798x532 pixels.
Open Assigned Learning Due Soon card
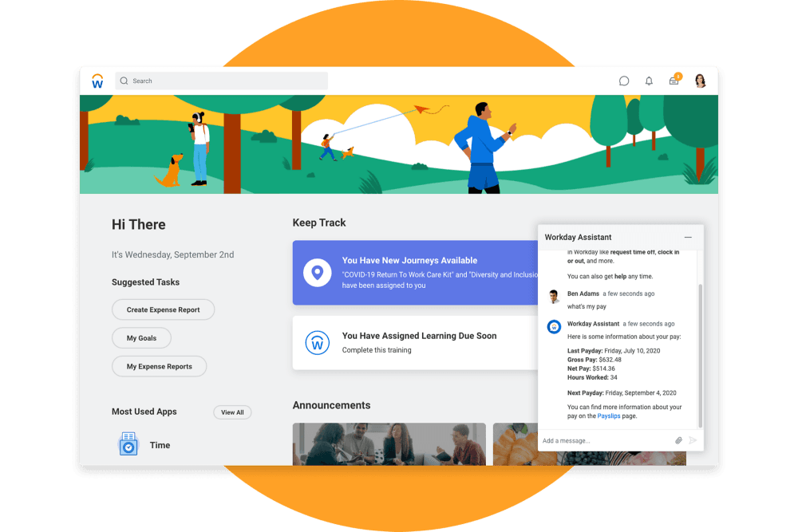415,343
